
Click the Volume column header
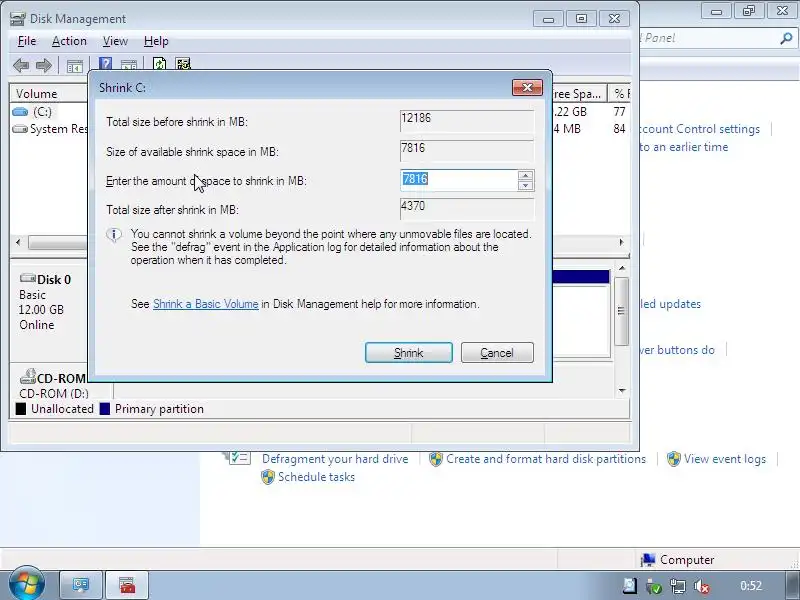[x=49, y=94]
